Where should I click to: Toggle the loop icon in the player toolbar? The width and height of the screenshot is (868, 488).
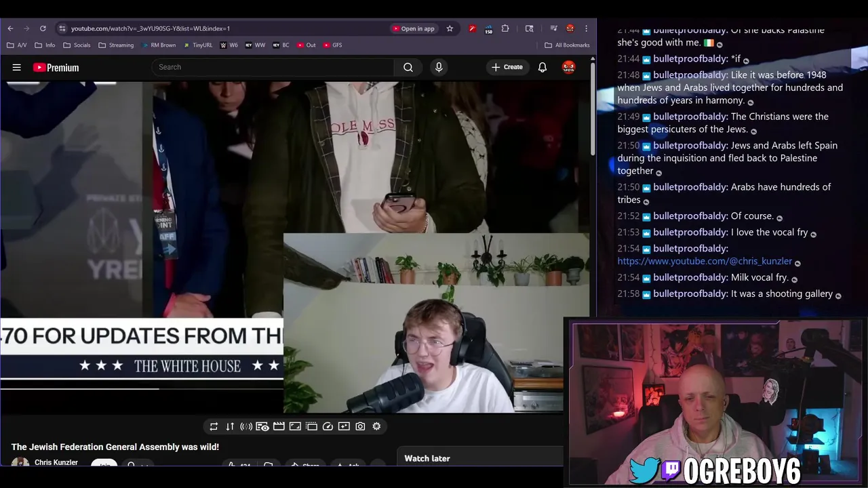(214, 426)
